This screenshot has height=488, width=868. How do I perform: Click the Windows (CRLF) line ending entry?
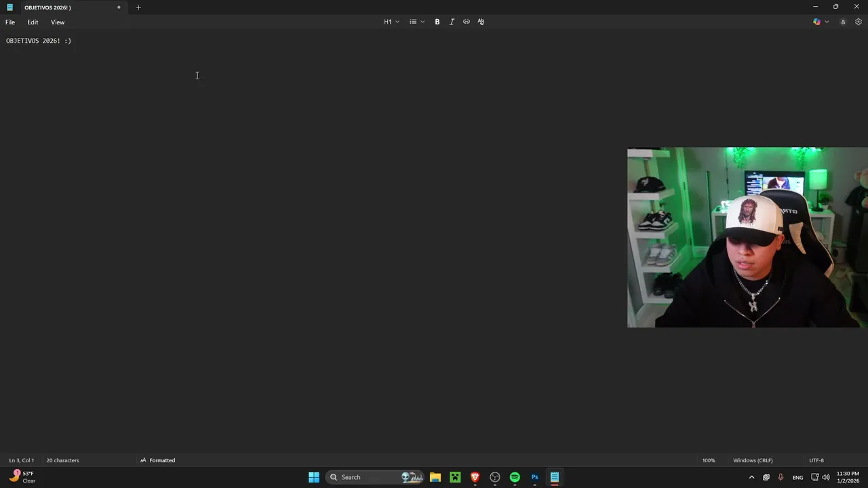[x=753, y=460]
